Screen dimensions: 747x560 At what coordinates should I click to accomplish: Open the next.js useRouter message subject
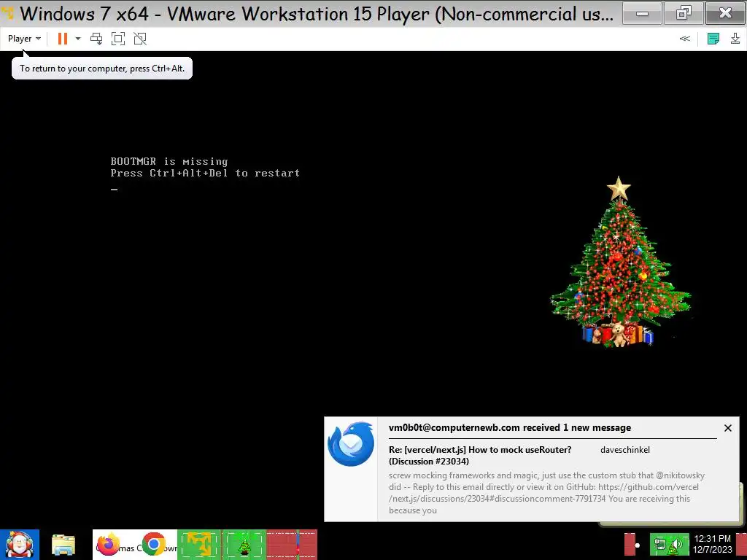[x=480, y=455]
